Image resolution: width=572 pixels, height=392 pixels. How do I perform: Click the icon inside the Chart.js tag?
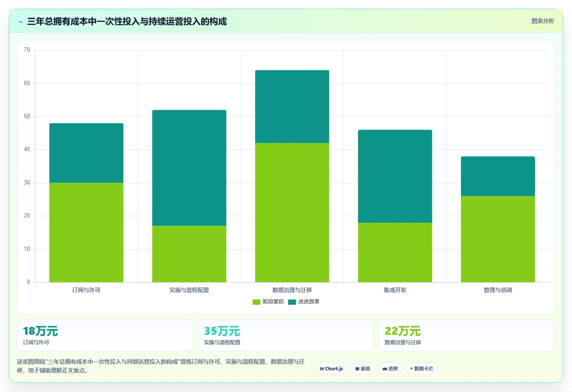tap(322, 369)
